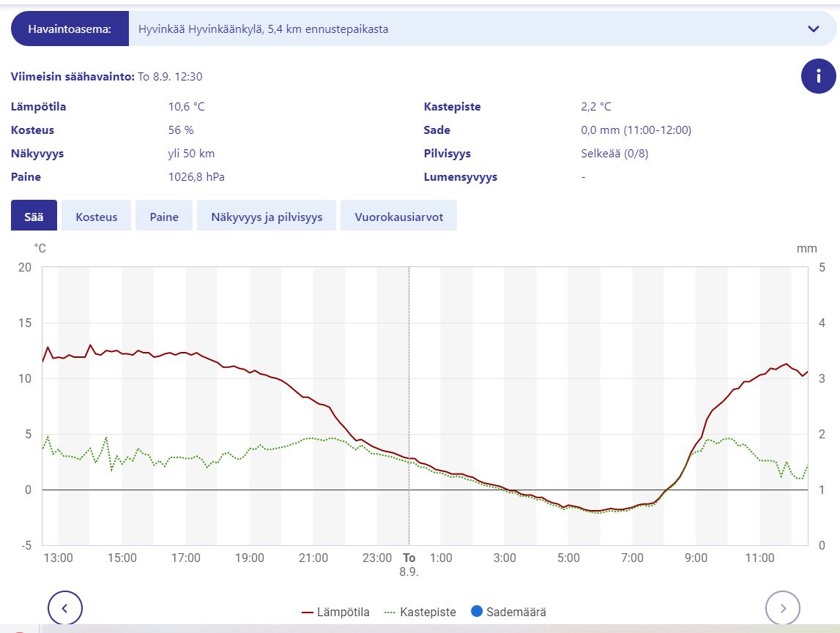Advance with the next arrow button
Screen dimensions: 840x633
[782, 607]
